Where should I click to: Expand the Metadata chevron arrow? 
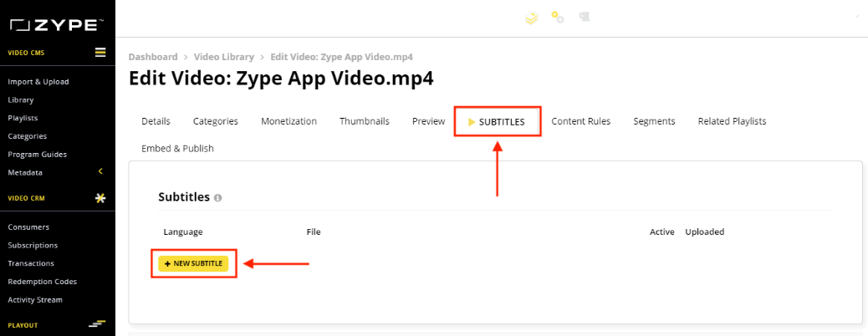coord(100,171)
